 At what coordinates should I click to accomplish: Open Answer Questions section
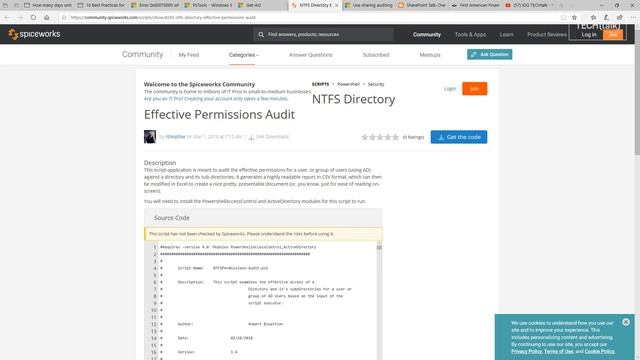click(x=311, y=55)
